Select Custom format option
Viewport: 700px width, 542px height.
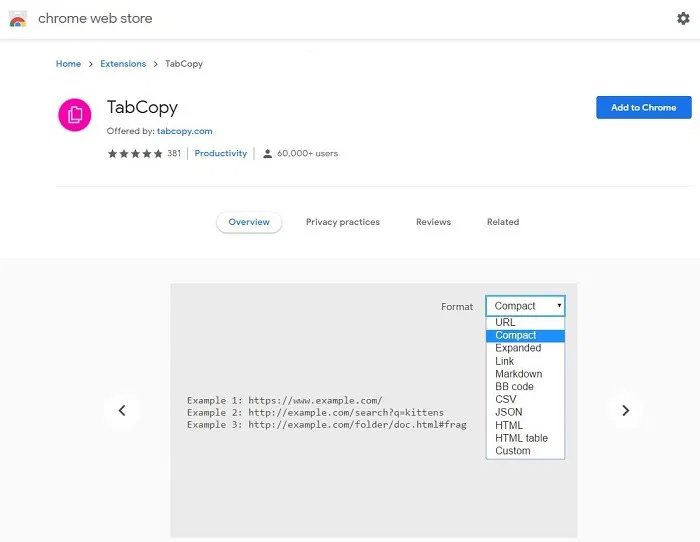coord(525,451)
